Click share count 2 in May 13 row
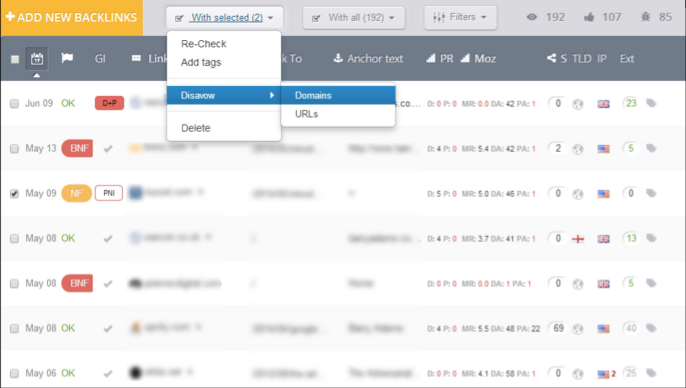686x388 pixels. (558, 148)
